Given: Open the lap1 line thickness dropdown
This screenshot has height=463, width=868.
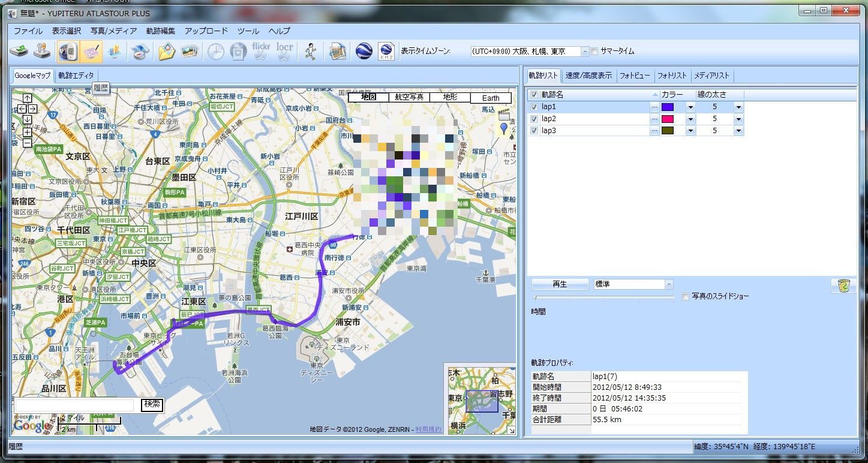Looking at the screenshot, I should (x=738, y=107).
